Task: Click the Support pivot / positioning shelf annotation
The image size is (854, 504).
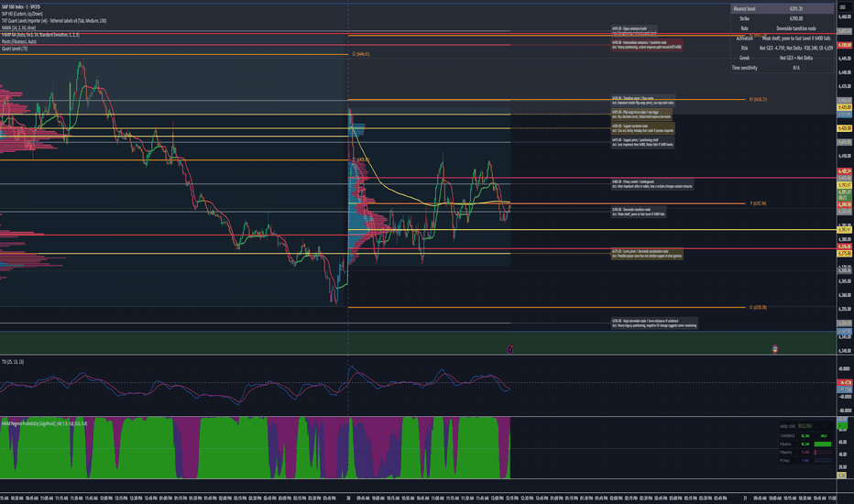Action: coord(642,142)
